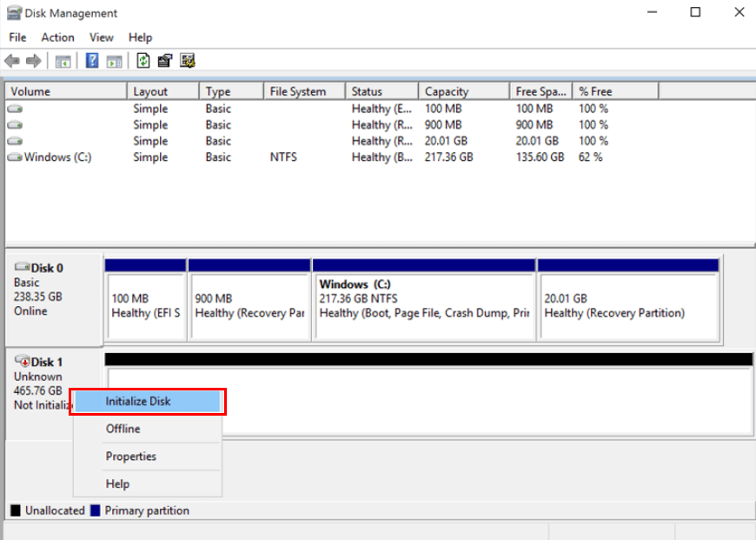
Task: Sort by the Layout column header
Action: [x=163, y=91]
